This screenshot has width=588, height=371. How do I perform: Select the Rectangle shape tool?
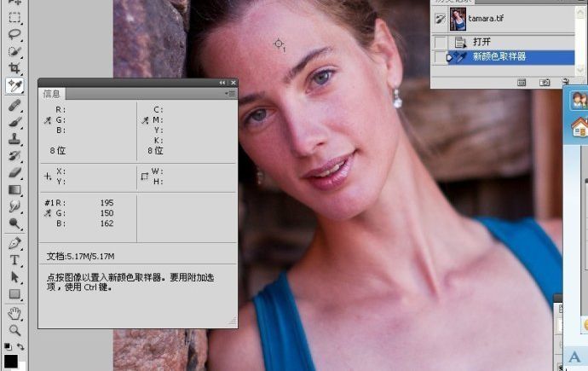point(14,294)
